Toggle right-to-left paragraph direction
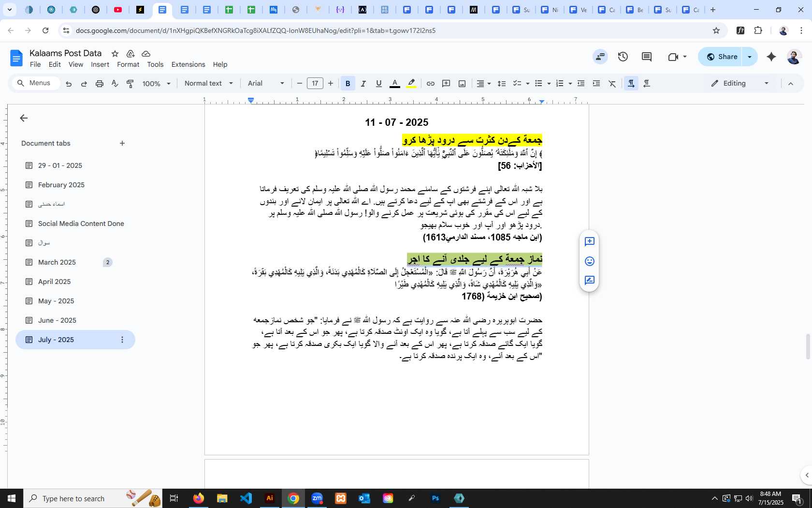 click(647, 84)
